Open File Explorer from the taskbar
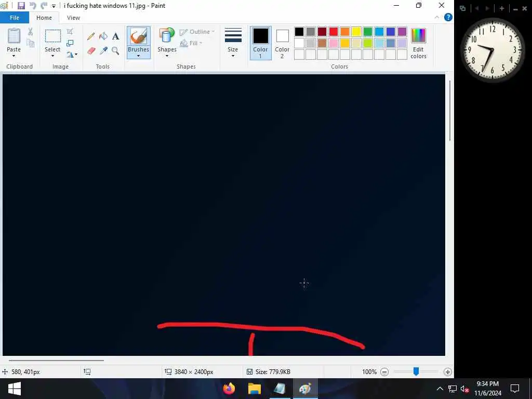Image resolution: width=532 pixels, height=399 pixels. pos(255,389)
